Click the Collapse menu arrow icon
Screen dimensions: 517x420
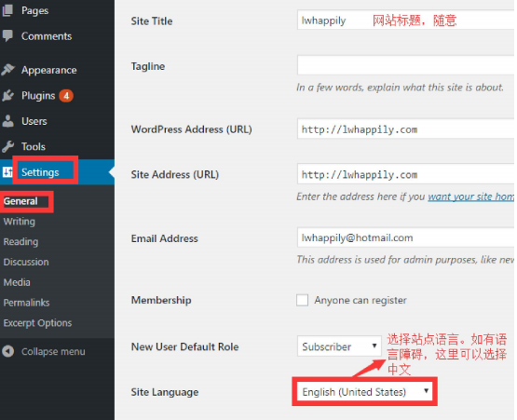click(x=7, y=351)
